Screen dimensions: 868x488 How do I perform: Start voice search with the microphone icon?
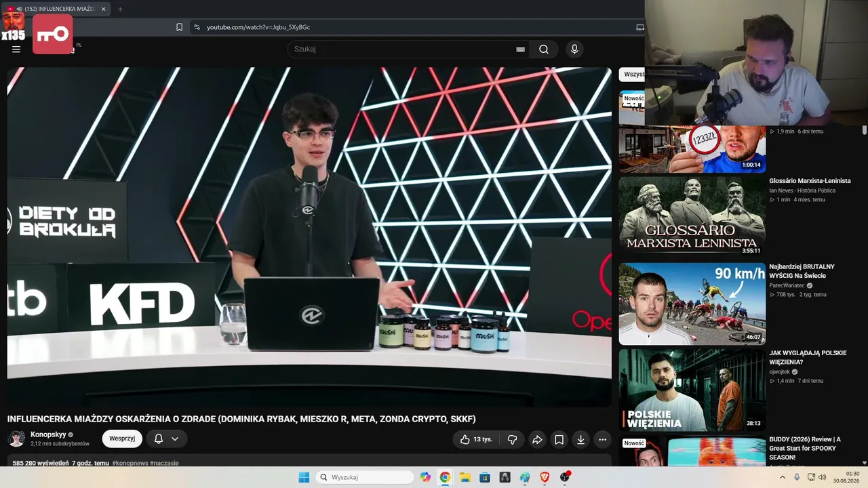574,49
